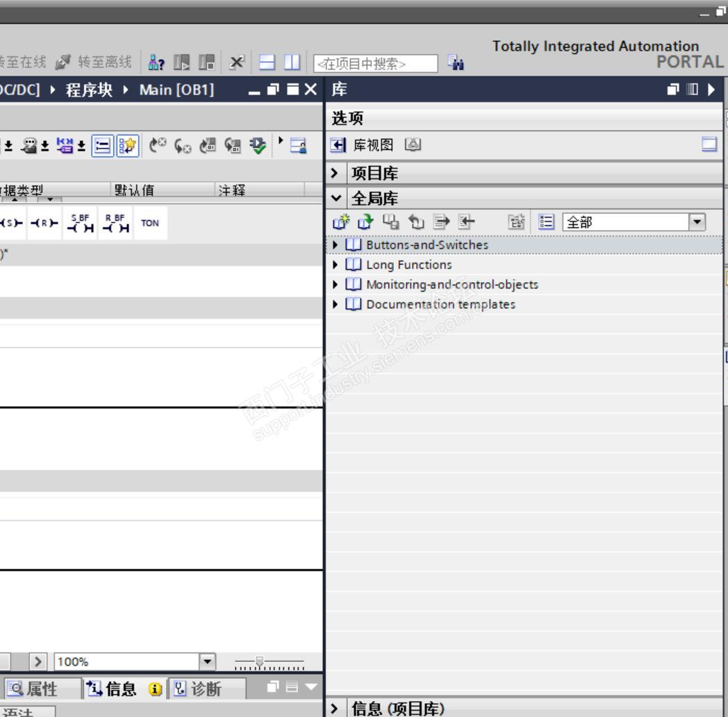Screen dimensions: 728x717
Task: Expand the 项目库 section
Action: point(335,173)
